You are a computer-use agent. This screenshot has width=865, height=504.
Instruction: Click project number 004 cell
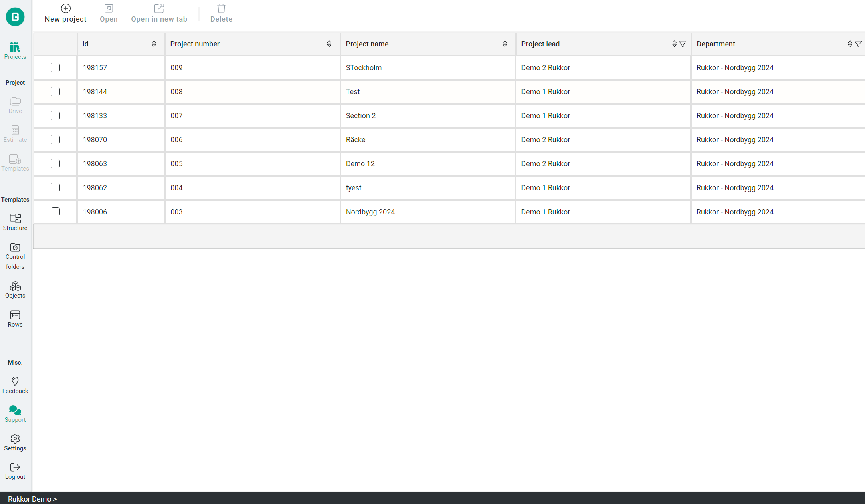(x=252, y=188)
